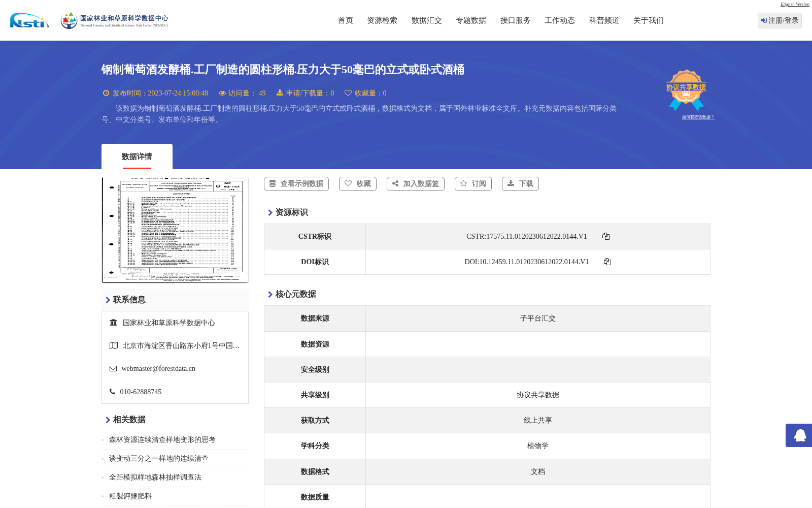The width and height of the screenshot is (812, 508).
Task: Open the QQ chat support icon
Action: [x=800, y=435]
